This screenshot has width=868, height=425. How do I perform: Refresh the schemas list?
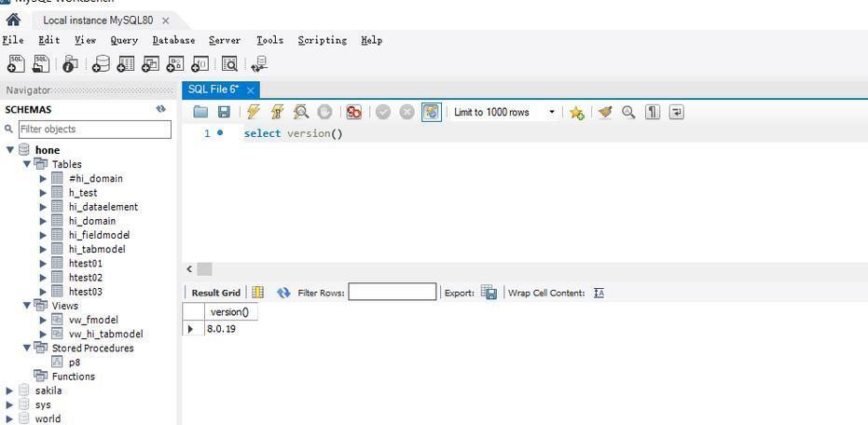(161, 109)
